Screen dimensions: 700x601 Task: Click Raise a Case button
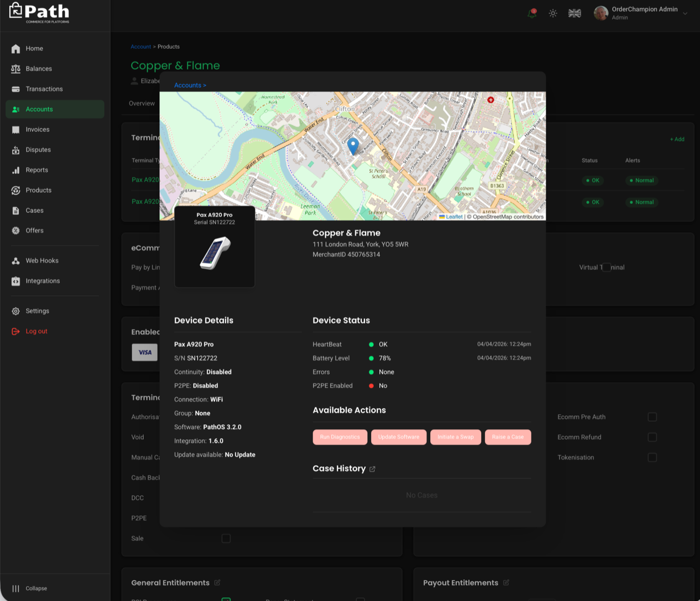tap(508, 437)
